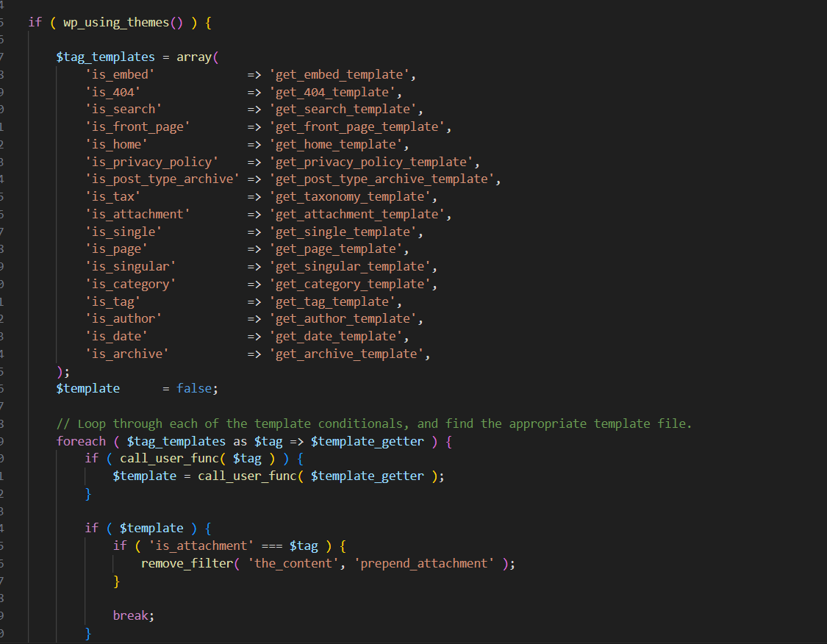Screen dimensions: 827x644
Task: Click the 'is_singular' array key
Action: [130, 266]
